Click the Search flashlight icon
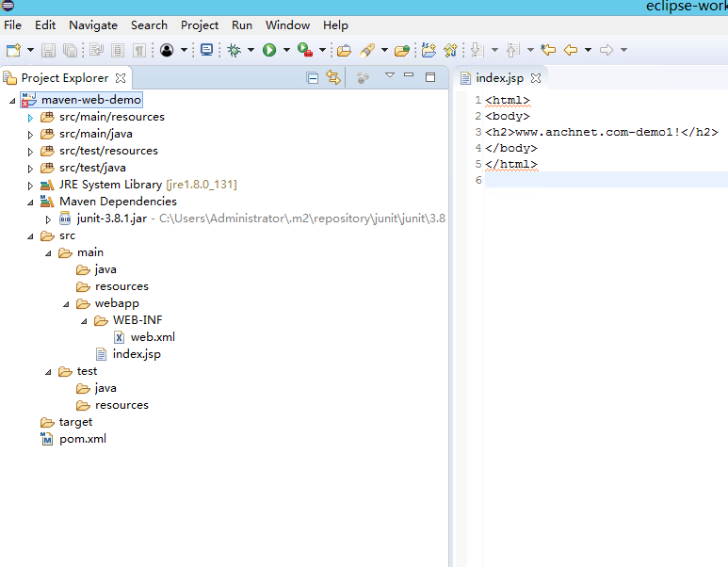This screenshot has height=567, width=728. pos(367,50)
